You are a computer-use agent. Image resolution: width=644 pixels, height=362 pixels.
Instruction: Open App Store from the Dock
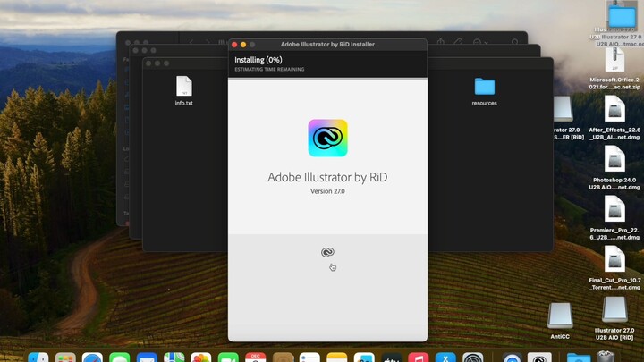[445, 358]
